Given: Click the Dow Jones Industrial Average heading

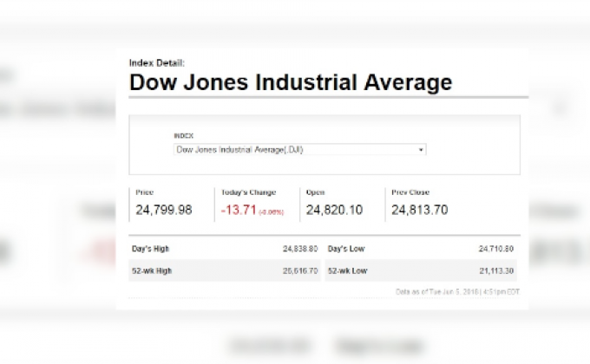Looking at the screenshot, I should [290, 83].
